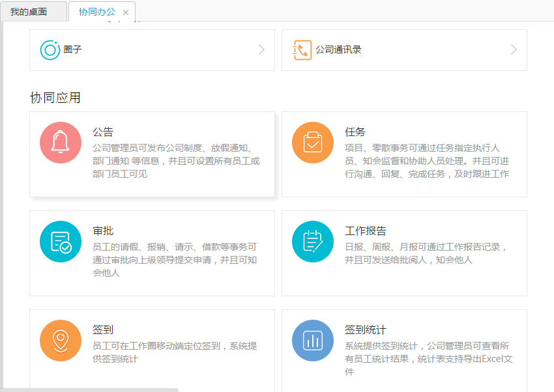
Task: Switch to the 我的桌面 tab
Action: click(x=29, y=12)
